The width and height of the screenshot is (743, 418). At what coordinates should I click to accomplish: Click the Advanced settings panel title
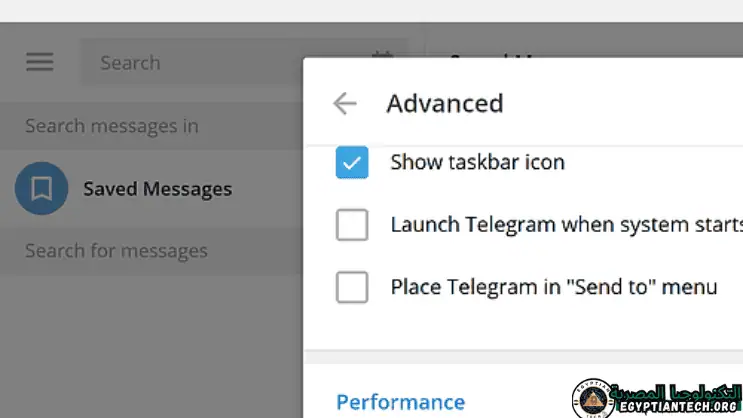444,103
